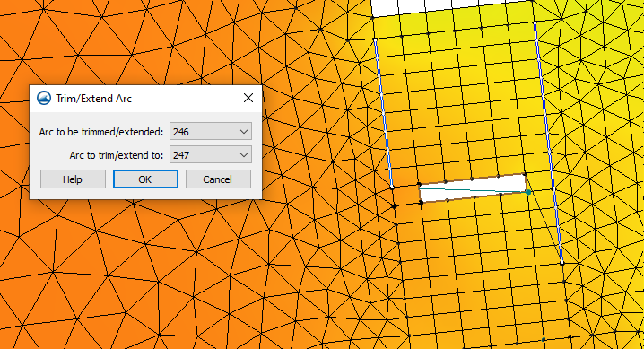Close the Trim/Extend Arc dialog with X

tap(248, 98)
